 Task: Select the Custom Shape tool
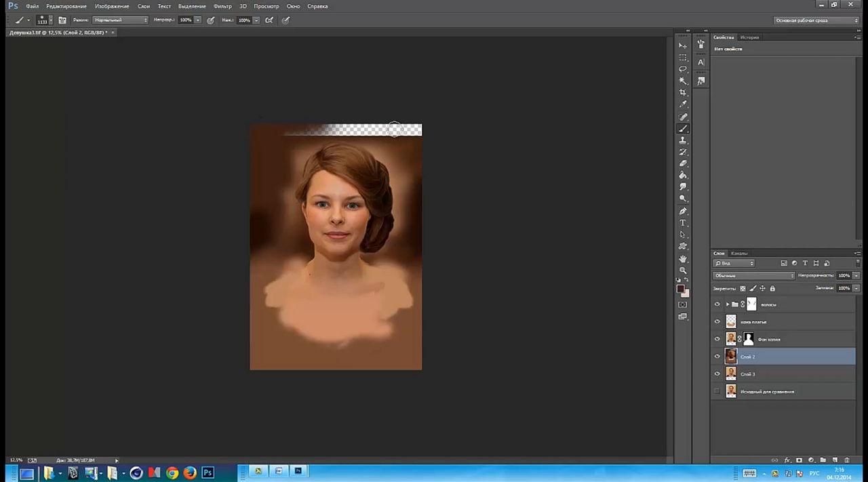683,246
